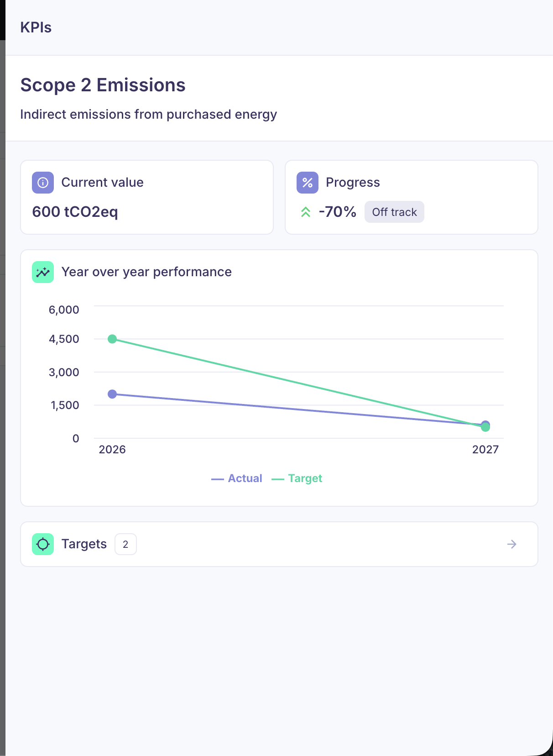This screenshot has height=756, width=553.
Task: Toggle the Target series in chart legend
Action: [297, 478]
